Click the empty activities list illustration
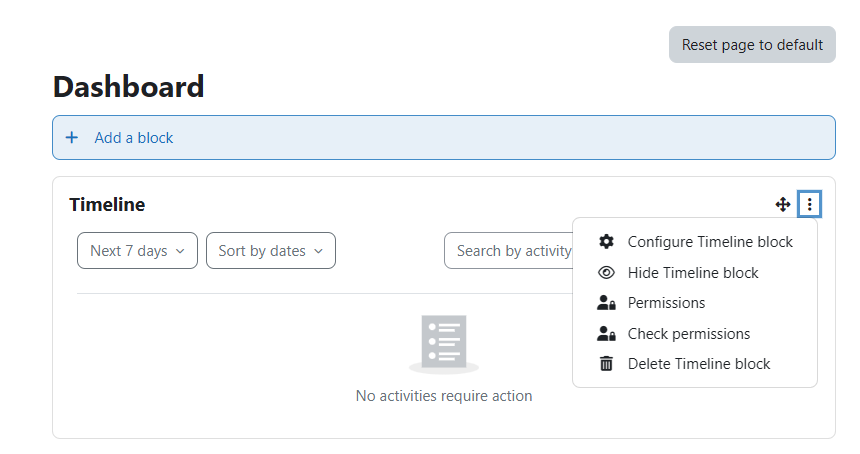 pyautogui.click(x=444, y=344)
